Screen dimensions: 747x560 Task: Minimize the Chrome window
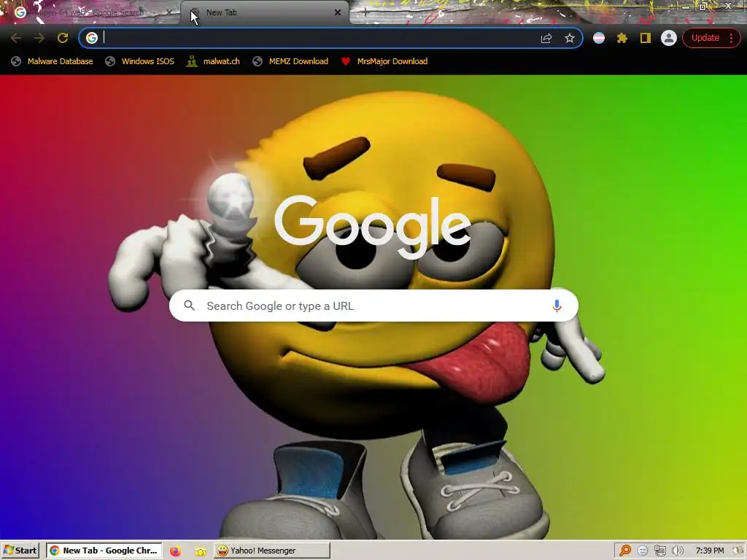[686, 7]
